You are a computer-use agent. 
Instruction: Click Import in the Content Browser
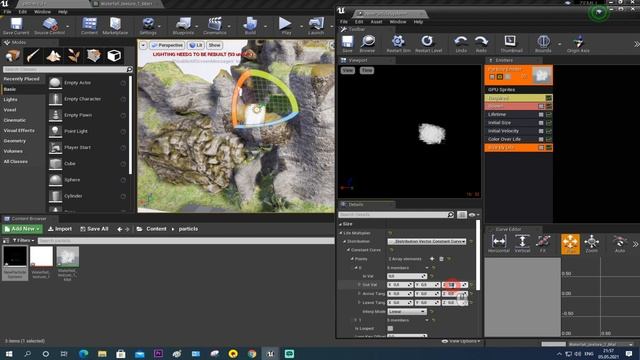click(60, 229)
